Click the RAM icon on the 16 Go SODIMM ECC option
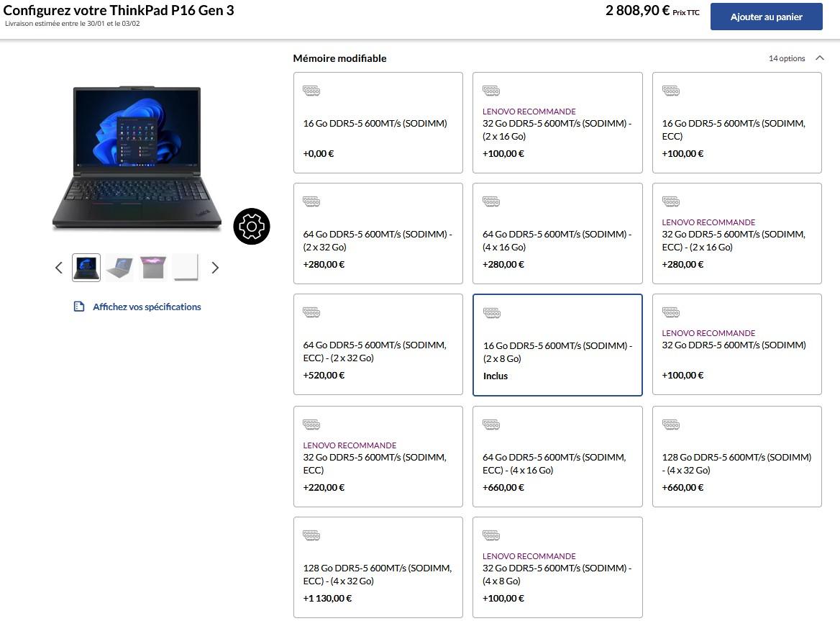This screenshot has height=621, width=840. pos(671,91)
